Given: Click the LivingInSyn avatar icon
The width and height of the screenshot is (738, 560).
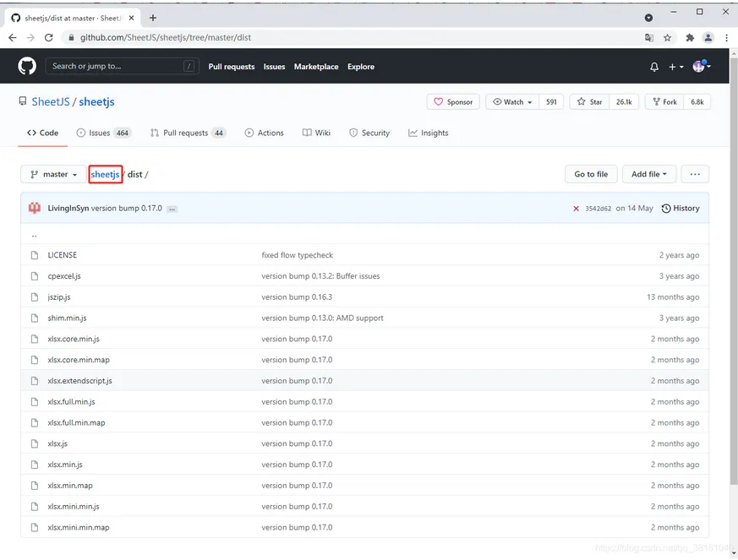Looking at the screenshot, I should (35, 208).
